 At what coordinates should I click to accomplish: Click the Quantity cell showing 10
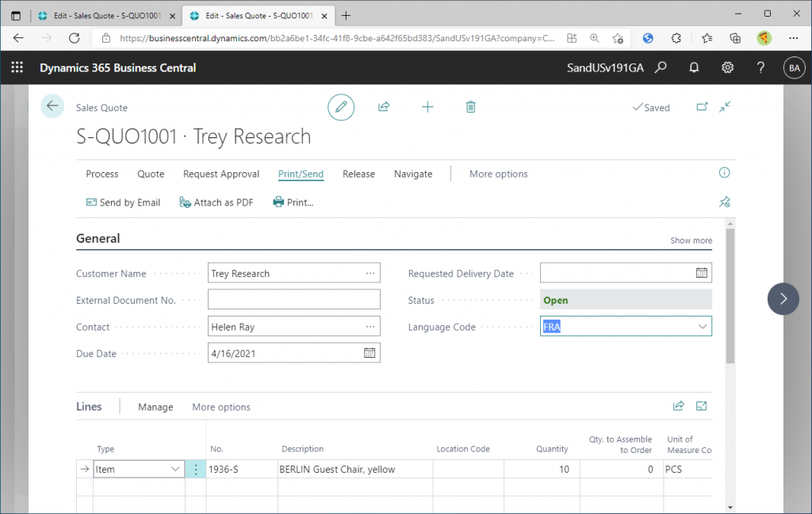(542, 470)
